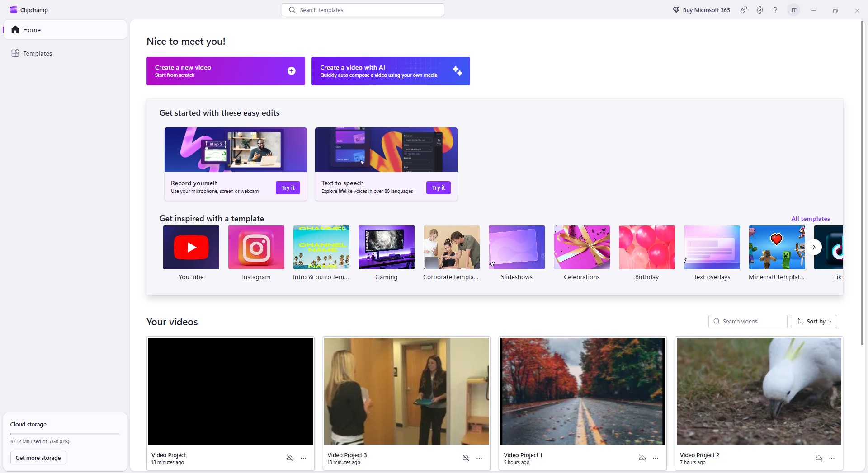Click the cloud sync-off icon on Video Project 1

pos(642,458)
